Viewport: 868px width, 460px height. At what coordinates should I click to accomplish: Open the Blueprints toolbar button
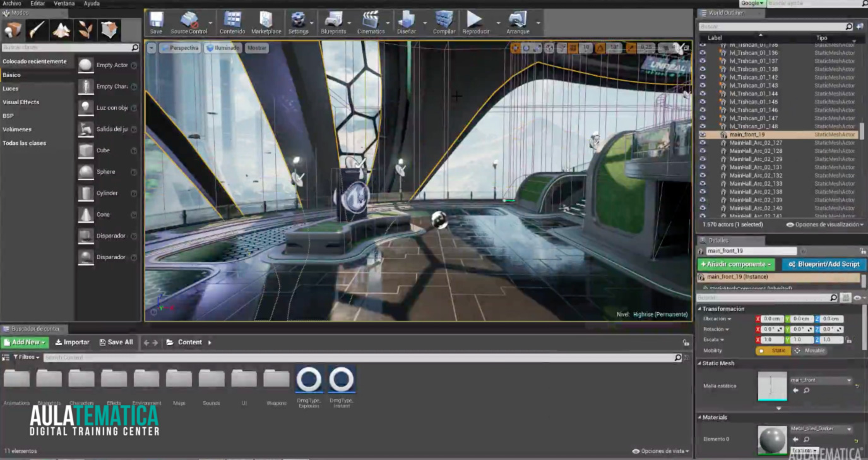tap(333, 23)
